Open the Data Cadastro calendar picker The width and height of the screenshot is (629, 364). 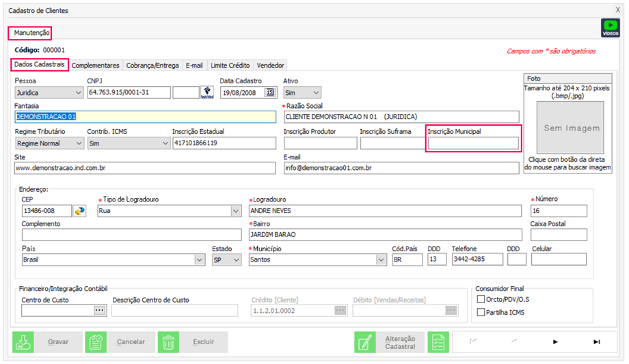[x=269, y=92]
